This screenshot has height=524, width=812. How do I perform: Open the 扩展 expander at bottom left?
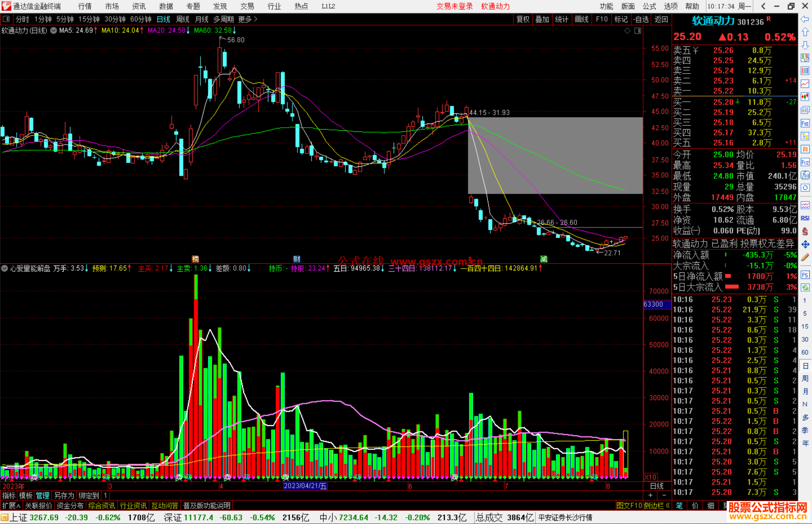11,506
